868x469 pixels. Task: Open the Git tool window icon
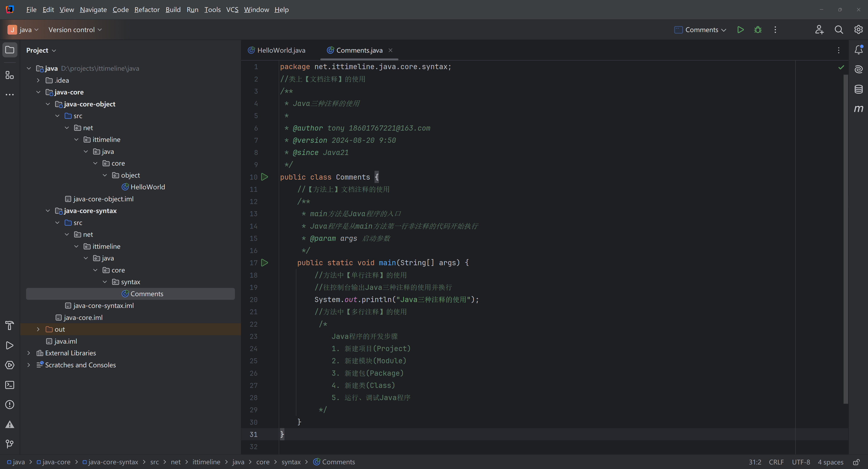tap(10, 444)
